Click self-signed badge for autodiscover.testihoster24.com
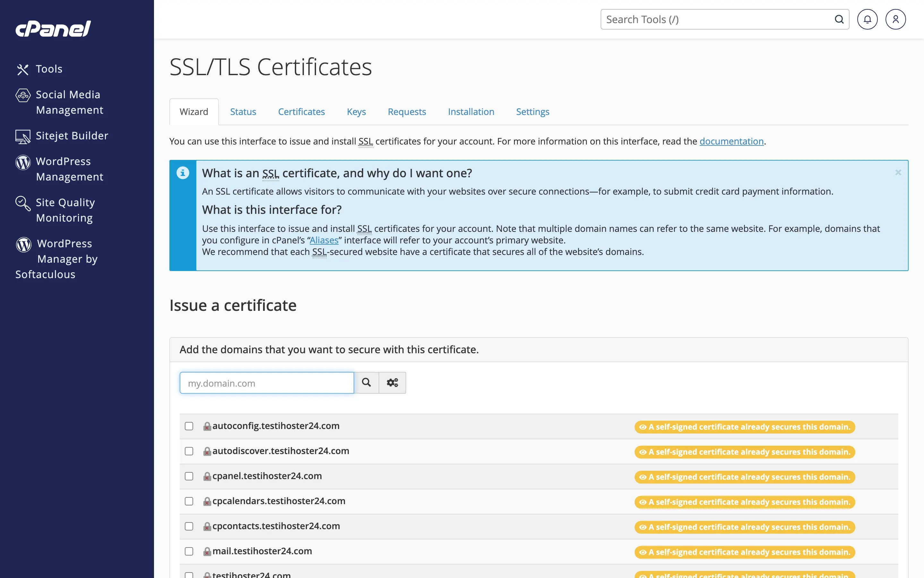This screenshot has height=578, width=924. click(x=745, y=452)
